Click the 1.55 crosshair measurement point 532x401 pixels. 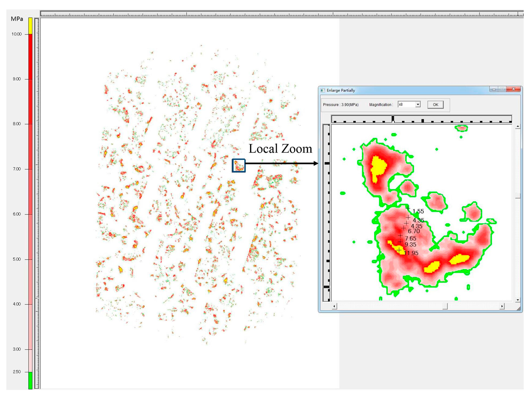point(408,208)
